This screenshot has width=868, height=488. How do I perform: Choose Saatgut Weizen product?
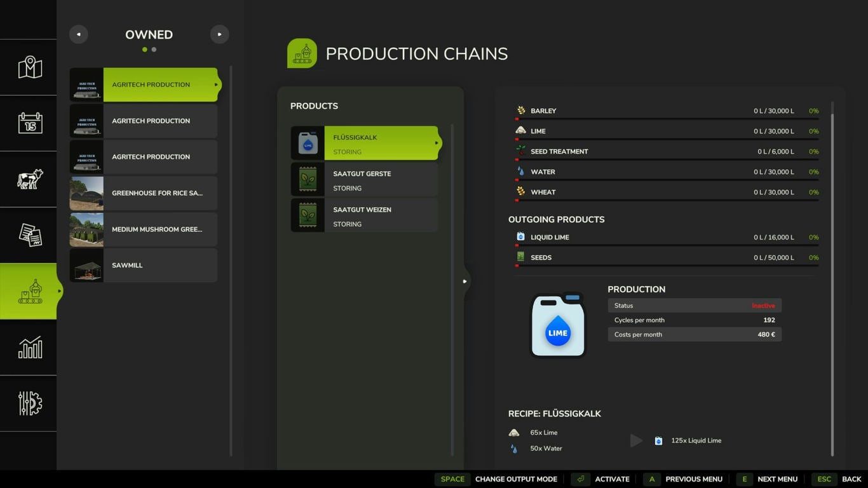[364, 216]
